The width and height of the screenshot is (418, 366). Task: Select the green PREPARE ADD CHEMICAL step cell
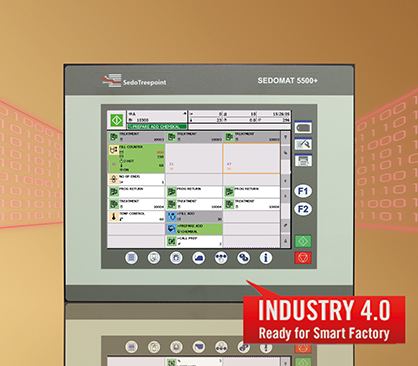[x=194, y=229]
